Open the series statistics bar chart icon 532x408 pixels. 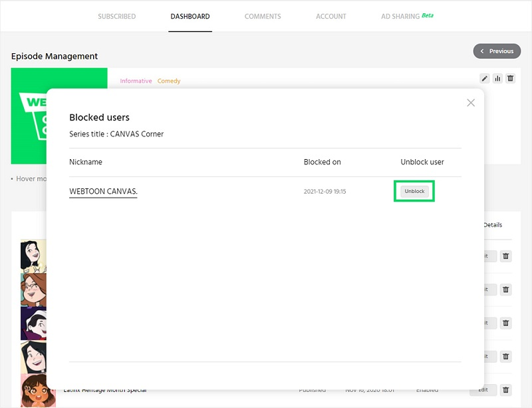[497, 79]
